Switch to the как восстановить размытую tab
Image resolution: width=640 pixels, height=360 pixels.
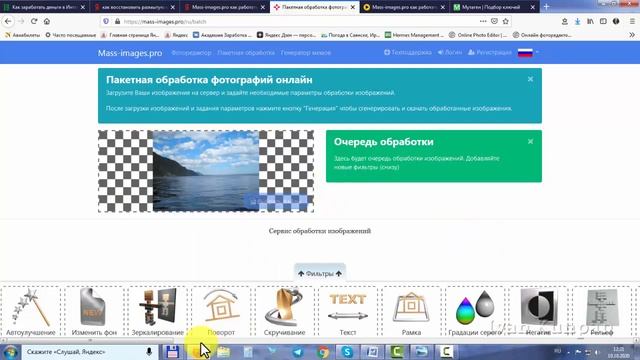coord(133,7)
